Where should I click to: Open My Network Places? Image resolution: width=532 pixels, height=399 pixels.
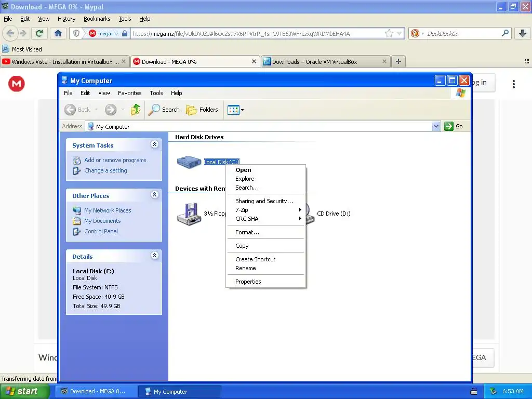[108, 210]
